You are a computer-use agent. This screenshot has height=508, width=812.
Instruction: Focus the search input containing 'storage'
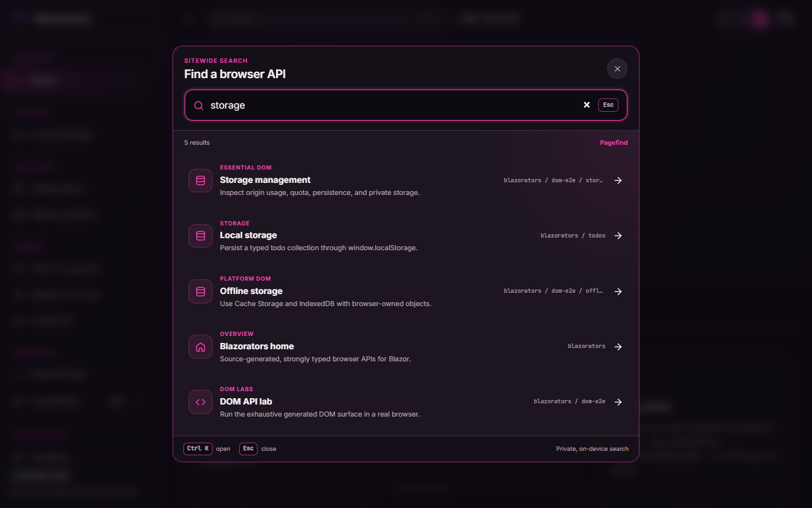pyautogui.click(x=393, y=105)
